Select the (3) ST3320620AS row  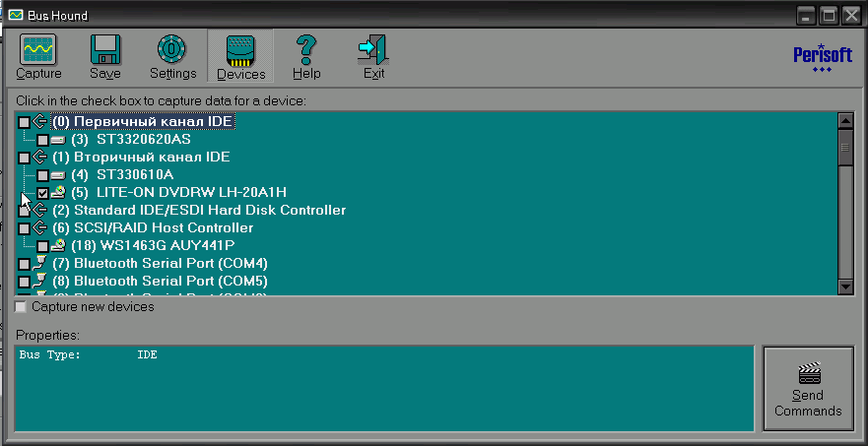(x=131, y=140)
